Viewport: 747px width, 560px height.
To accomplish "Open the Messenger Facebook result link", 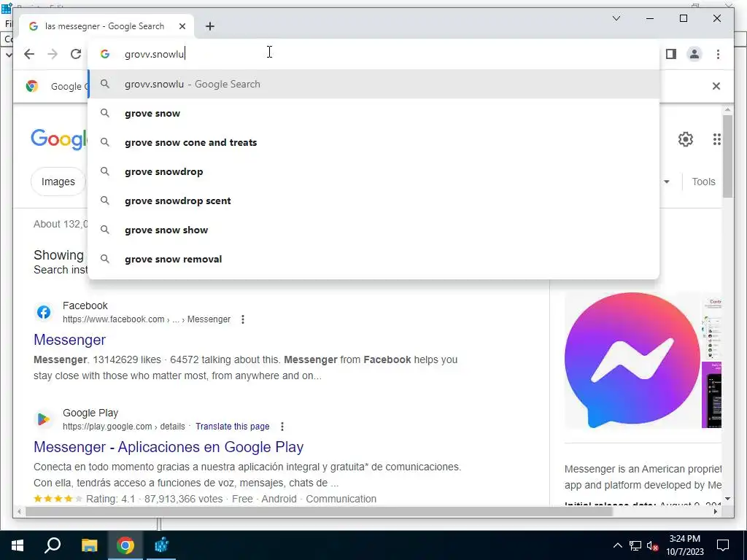I will click(69, 340).
